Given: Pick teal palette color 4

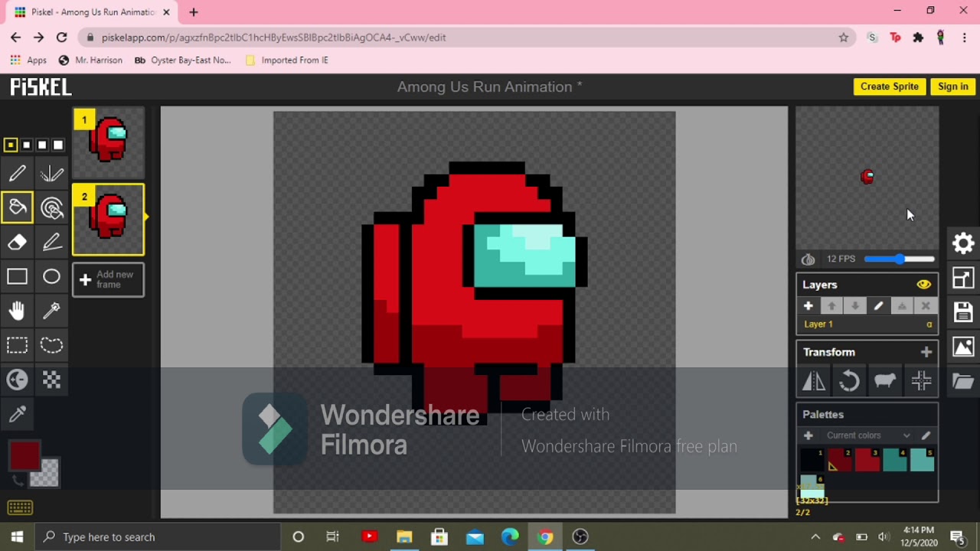Looking at the screenshot, I should coord(894,460).
